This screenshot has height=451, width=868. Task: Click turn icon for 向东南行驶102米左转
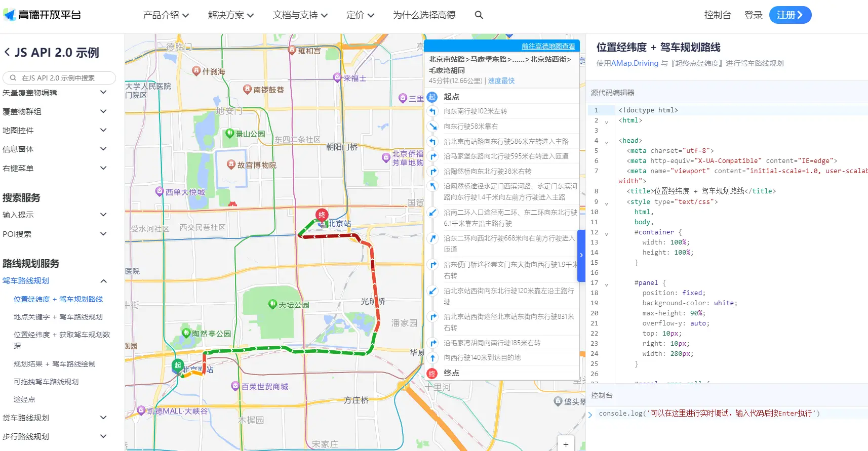tap(432, 111)
